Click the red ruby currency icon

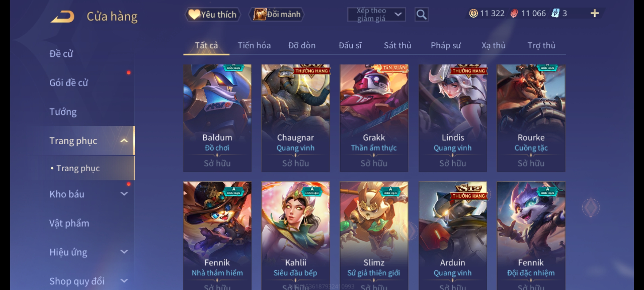pyautogui.click(x=514, y=13)
